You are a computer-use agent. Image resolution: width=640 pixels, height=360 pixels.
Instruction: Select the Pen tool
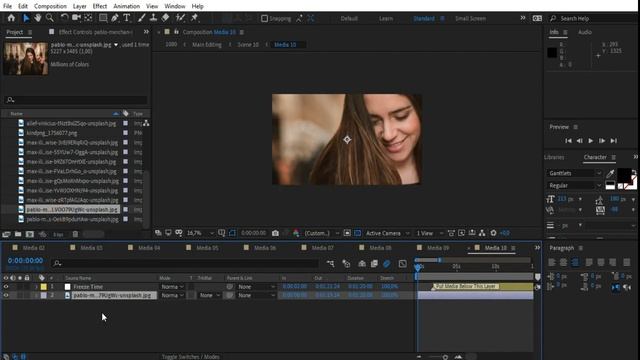[x=115, y=18]
